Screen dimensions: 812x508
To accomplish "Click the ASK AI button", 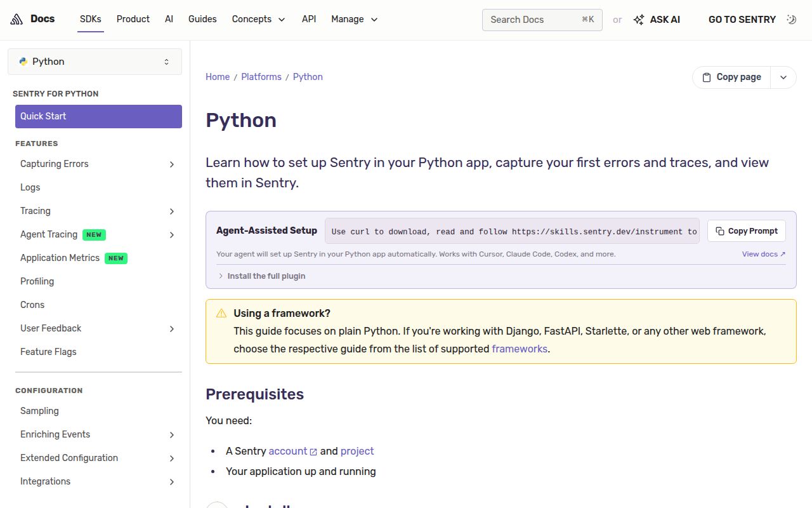I will coord(657,20).
